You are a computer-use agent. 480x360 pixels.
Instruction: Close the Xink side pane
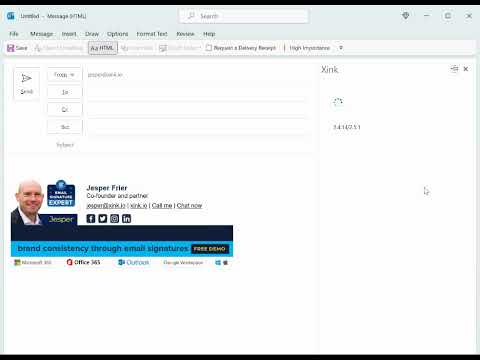pos(466,69)
